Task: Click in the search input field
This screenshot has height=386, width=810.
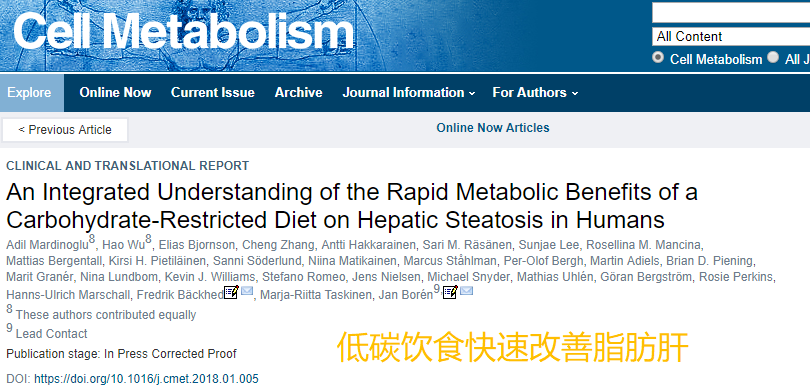Action: 731,13
